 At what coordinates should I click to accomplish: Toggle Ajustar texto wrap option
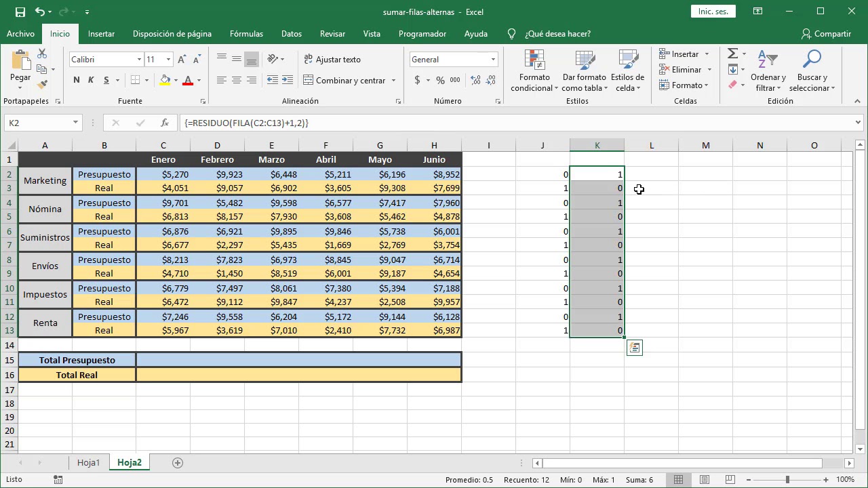coord(332,60)
